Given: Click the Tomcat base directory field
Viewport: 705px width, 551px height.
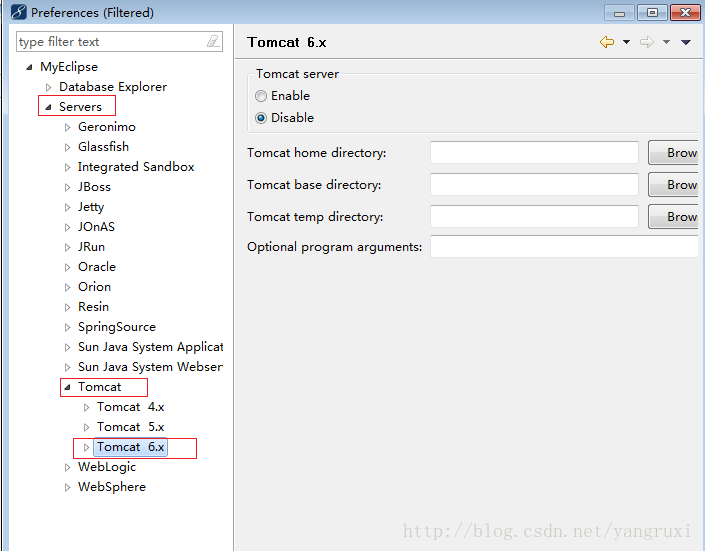Looking at the screenshot, I should tap(534, 185).
